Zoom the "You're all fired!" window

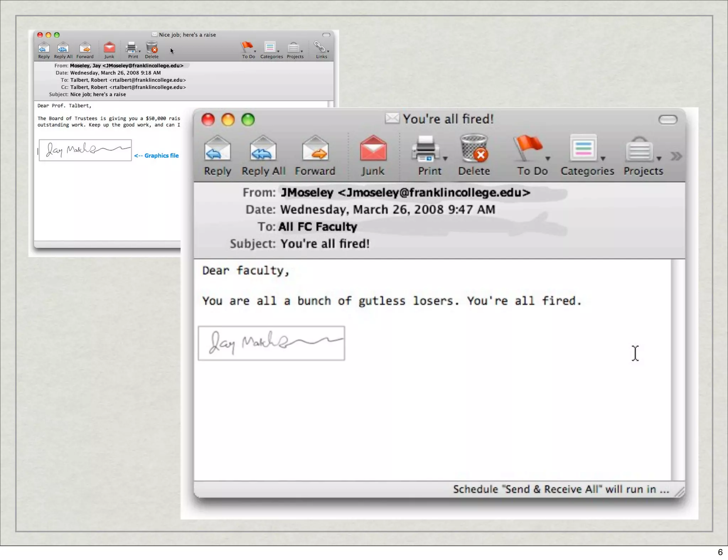pos(248,120)
